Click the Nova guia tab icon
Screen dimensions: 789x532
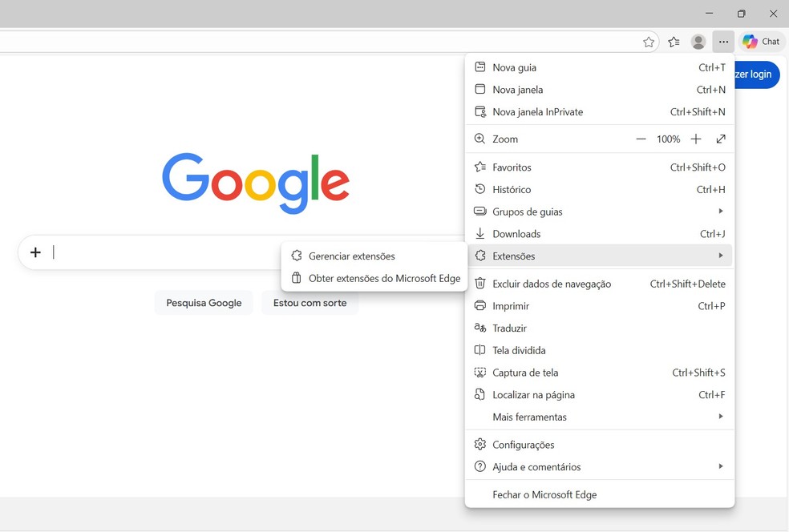pyautogui.click(x=480, y=66)
